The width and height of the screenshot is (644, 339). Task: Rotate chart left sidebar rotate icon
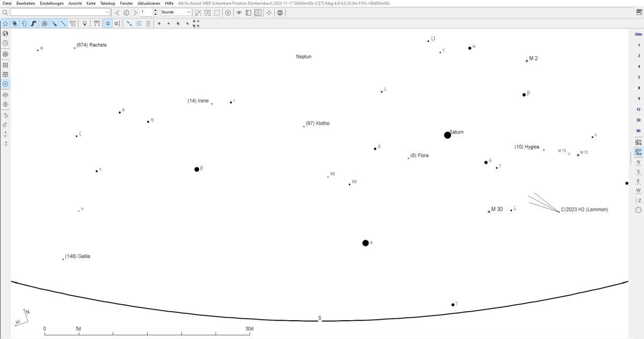(x=5, y=115)
